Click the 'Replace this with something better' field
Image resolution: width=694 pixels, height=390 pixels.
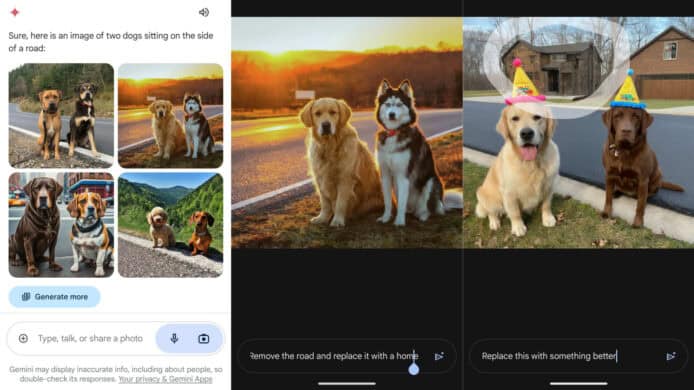tap(578, 356)
